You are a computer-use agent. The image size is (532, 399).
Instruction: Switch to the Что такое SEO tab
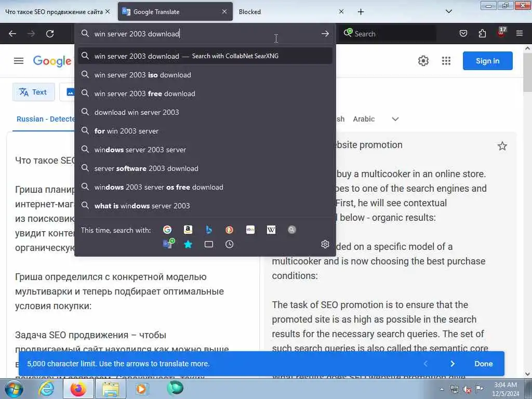click(54, 11)
